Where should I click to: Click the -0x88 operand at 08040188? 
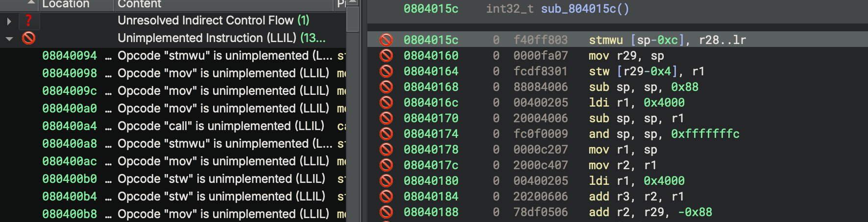695,212
